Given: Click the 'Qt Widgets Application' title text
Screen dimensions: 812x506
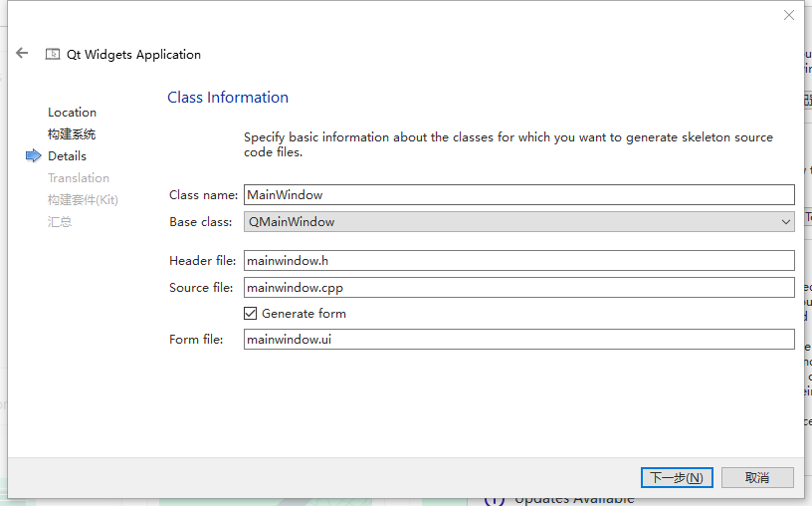Looking at the screenshot, I should tap(133, 55).
